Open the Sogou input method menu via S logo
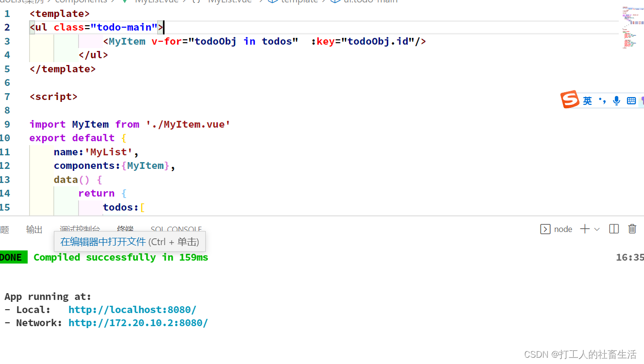644x364 pixels. [570, 99]
